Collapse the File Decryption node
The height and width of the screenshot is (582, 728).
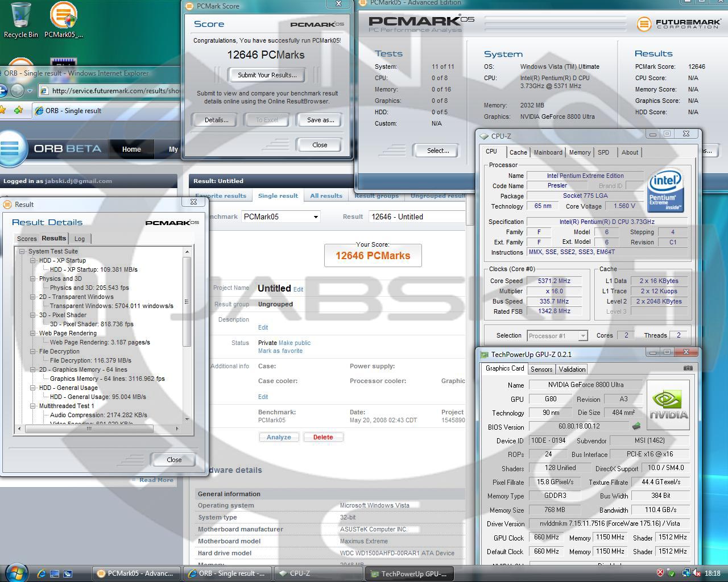tap(33, 351)
